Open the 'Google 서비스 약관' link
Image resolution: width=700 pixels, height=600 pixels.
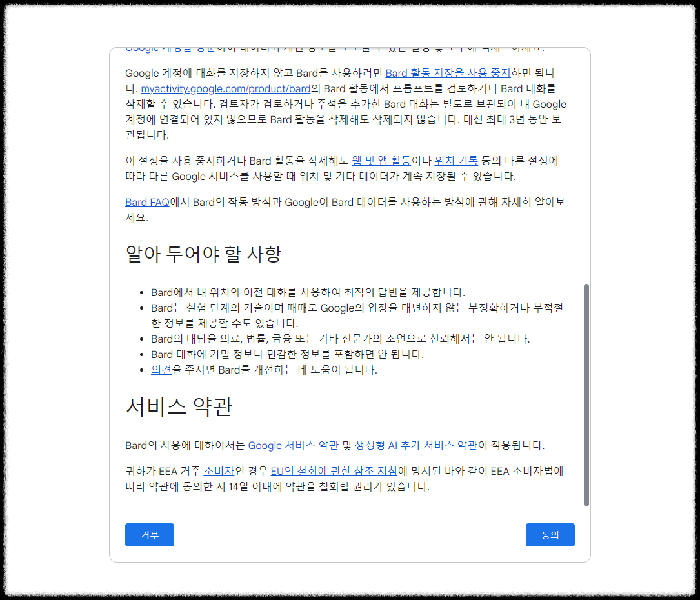[x=295, y=445]
